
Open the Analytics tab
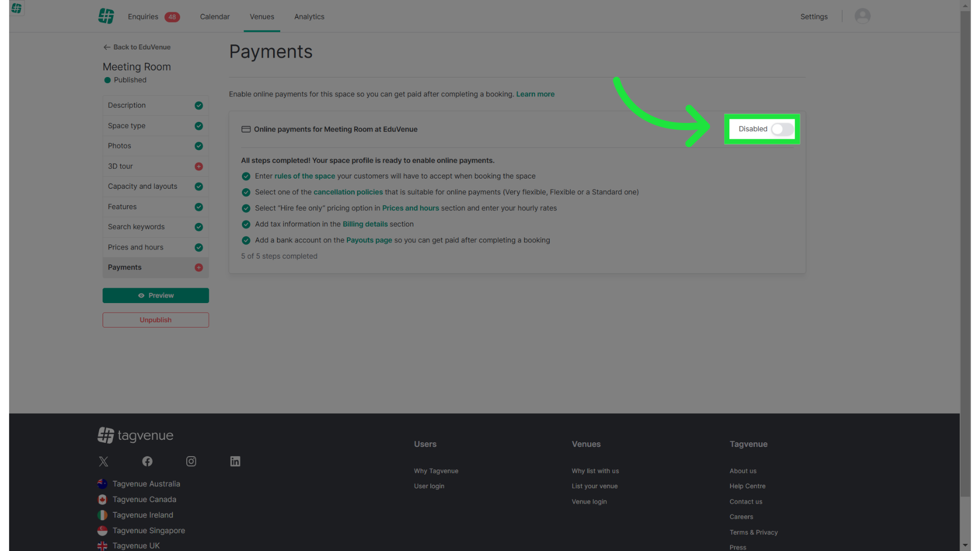click(x=309, y=17)
